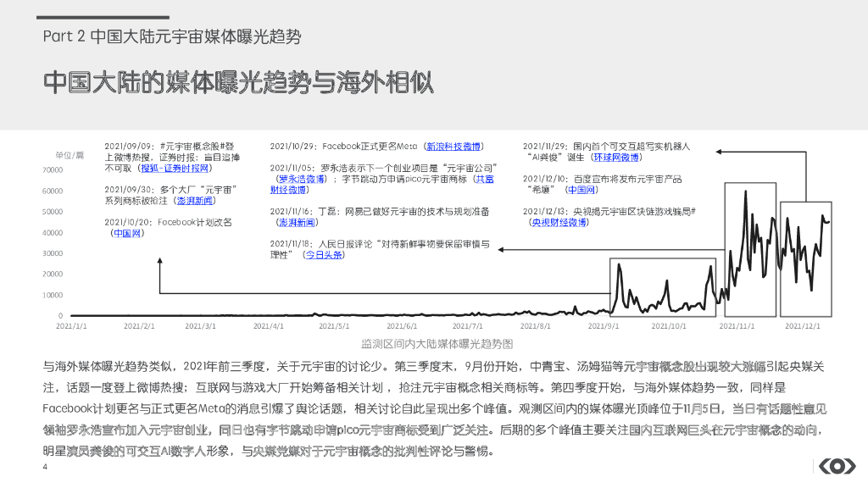Click the 2021/1/1 x-axis date
Viewport: 868px width, 488px height.
pyautogui.click(x=71, y=326)
